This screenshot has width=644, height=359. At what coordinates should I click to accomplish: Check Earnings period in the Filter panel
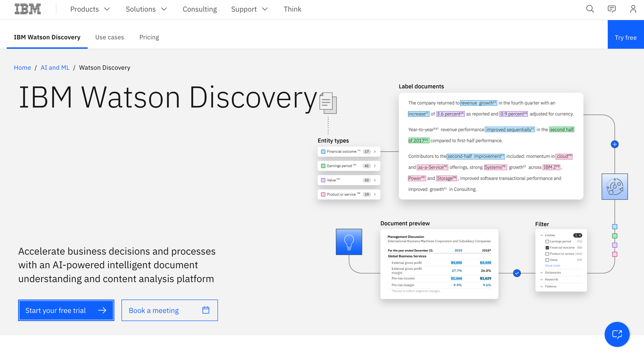point(547,241)
